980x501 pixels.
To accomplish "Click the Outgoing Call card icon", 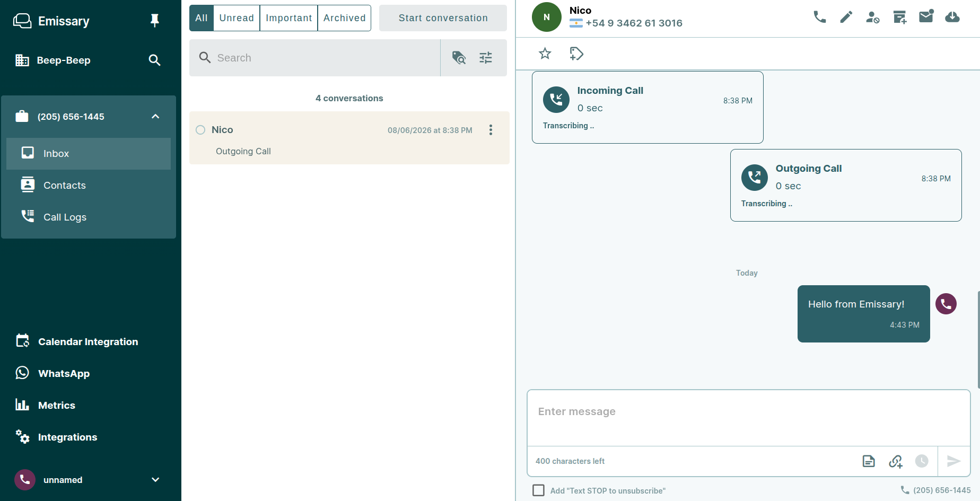I will click(755, 178).
